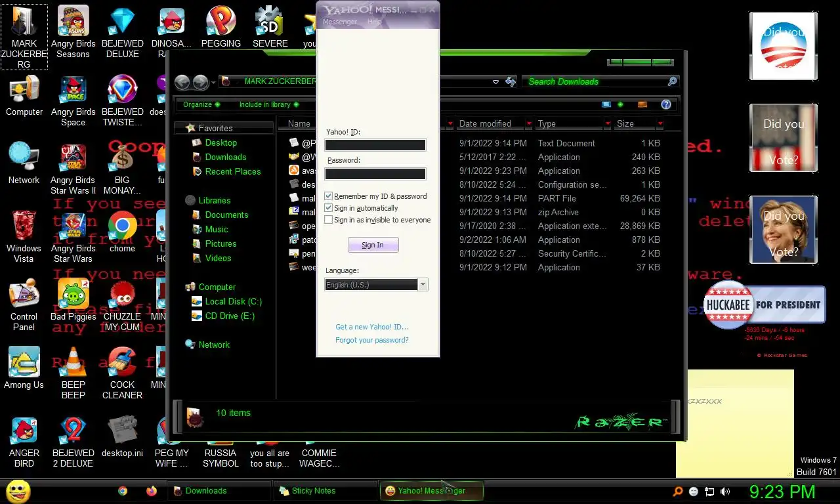
Task: Open the Bad Piggies desktop shortcut
Action: (73, 300)
